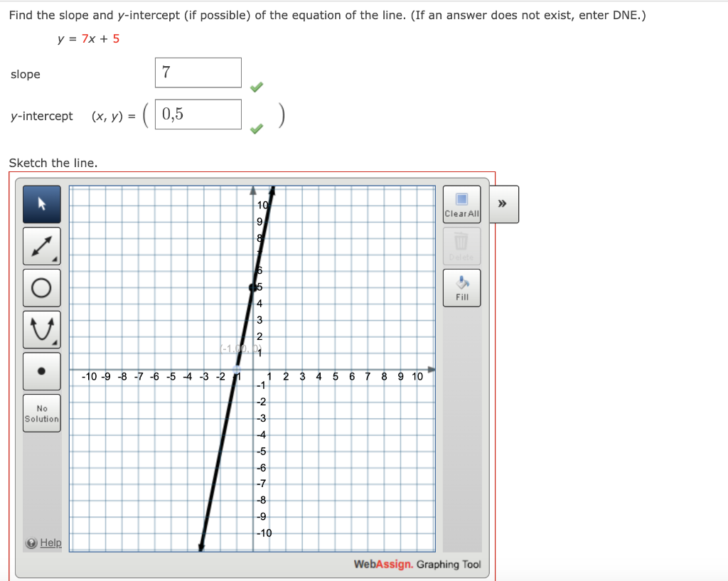The width and height of the screenshot is (728, 581).
Task: Open the Help link
Action: 50,543
